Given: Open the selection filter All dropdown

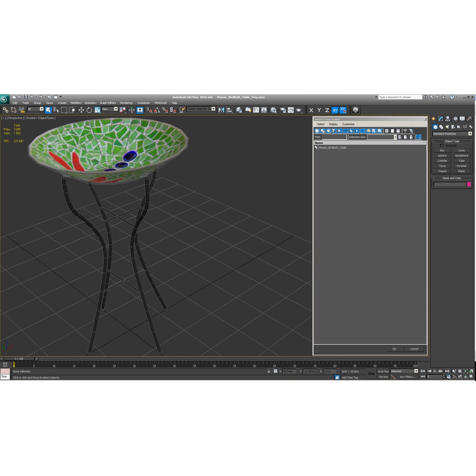Looking at the screenshot, I should tap(36, 109).
